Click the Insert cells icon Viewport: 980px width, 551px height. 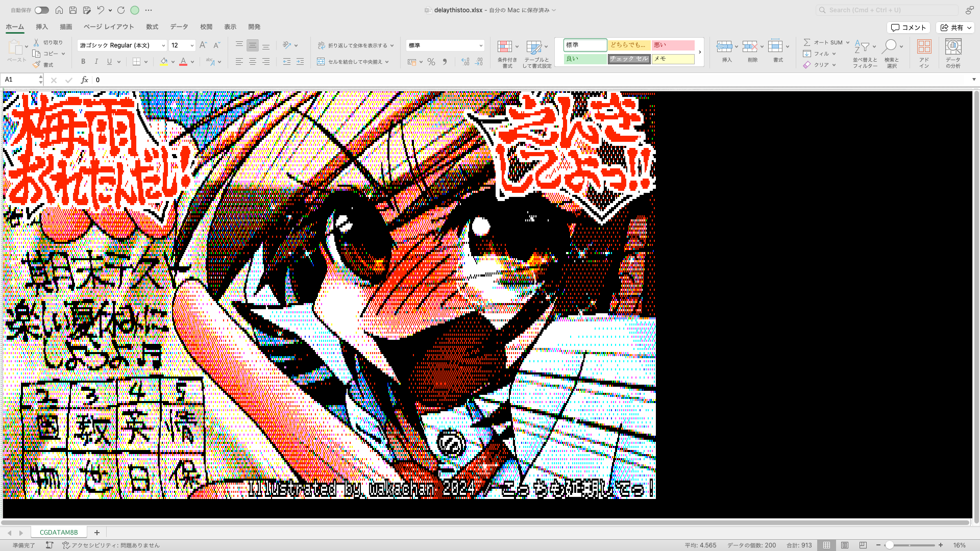[724, 46]
